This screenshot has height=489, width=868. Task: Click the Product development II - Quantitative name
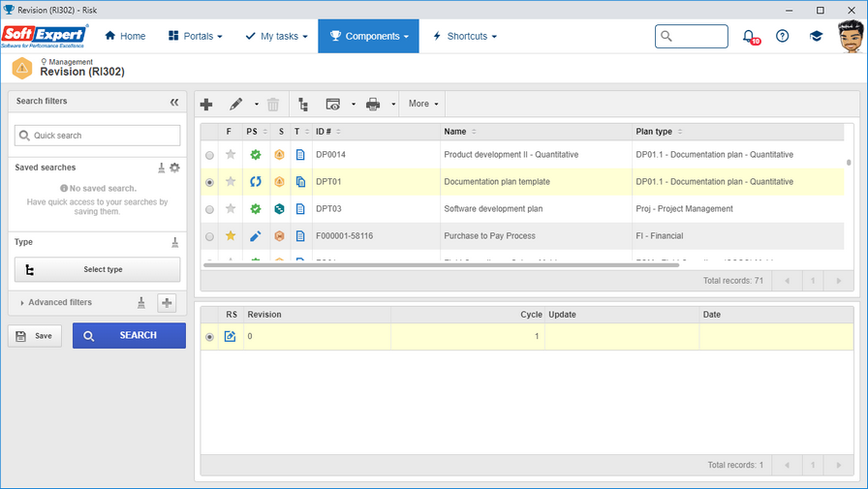[511, 154]
